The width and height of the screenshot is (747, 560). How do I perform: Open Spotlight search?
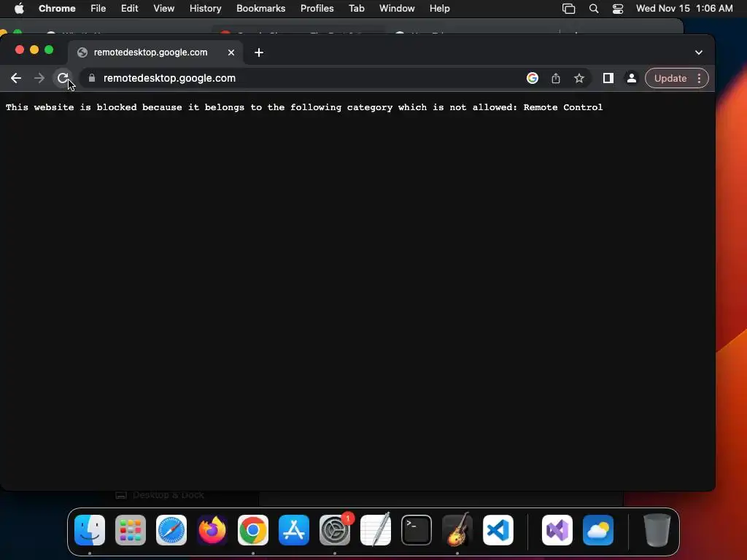pyautogui.click(x=594, y=8)
